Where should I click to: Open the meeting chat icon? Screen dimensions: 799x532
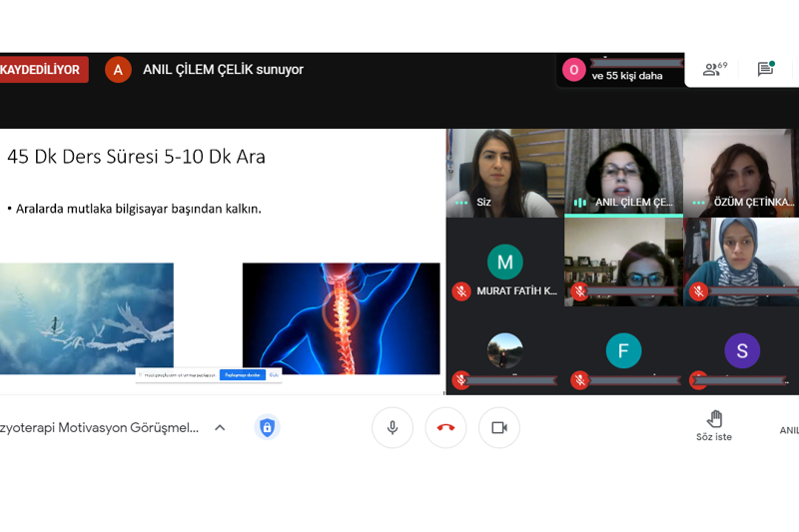(765, 69)
